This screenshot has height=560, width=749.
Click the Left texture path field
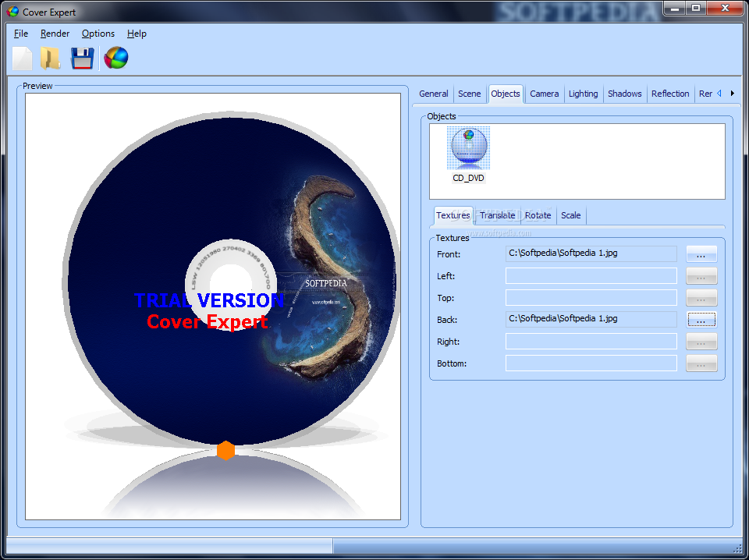click(591, 276)
